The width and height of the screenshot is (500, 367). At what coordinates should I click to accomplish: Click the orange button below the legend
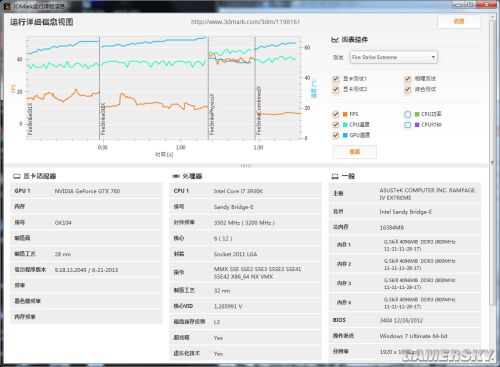[x=355, y=152]
